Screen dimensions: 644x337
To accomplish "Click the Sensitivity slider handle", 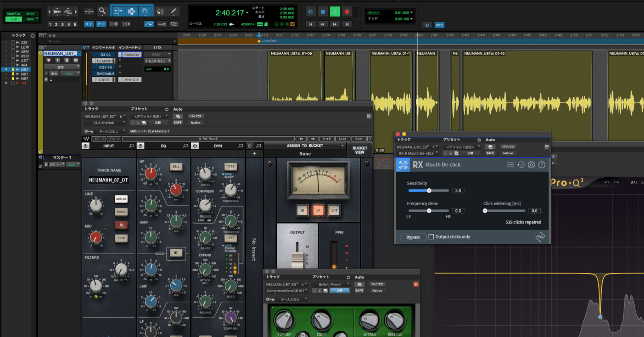I will point(429,191).
